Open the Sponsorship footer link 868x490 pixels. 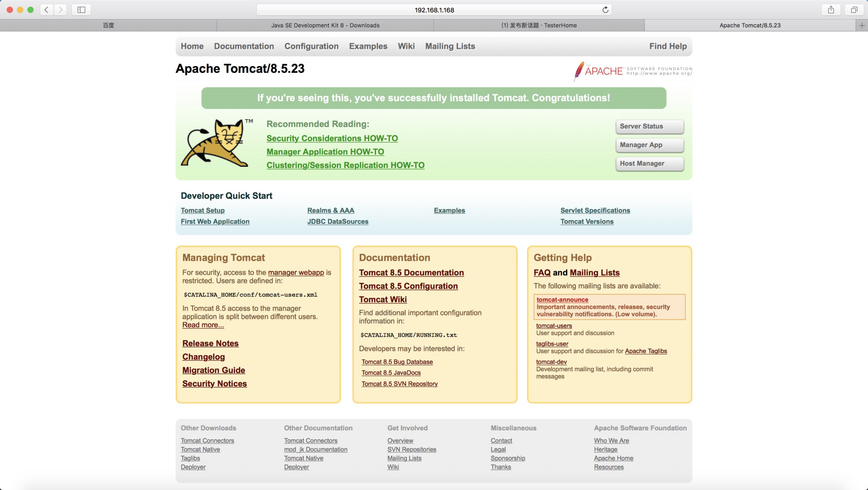pyautogui.click(x=508, y=458)
